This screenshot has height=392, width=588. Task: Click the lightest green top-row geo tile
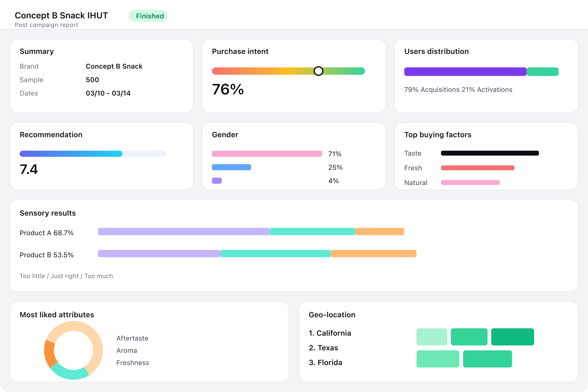click(x=432, y=337)
